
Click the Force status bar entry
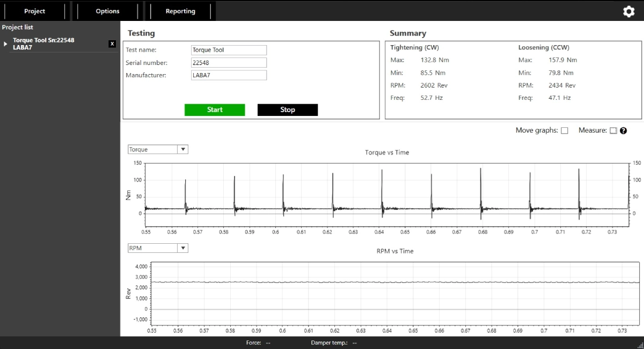(x=258, y=343)
